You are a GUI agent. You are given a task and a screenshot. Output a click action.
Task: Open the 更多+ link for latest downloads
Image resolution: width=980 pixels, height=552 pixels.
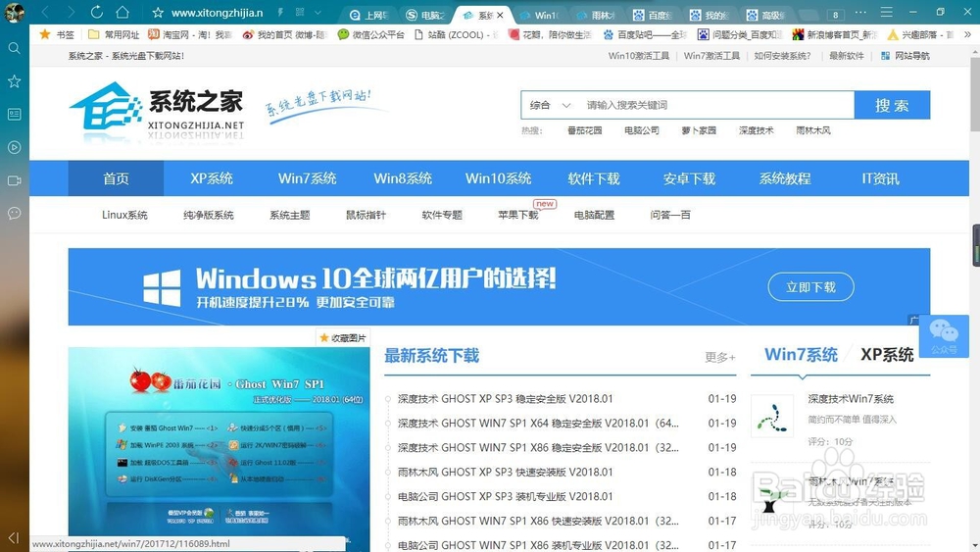coord(720,357)
